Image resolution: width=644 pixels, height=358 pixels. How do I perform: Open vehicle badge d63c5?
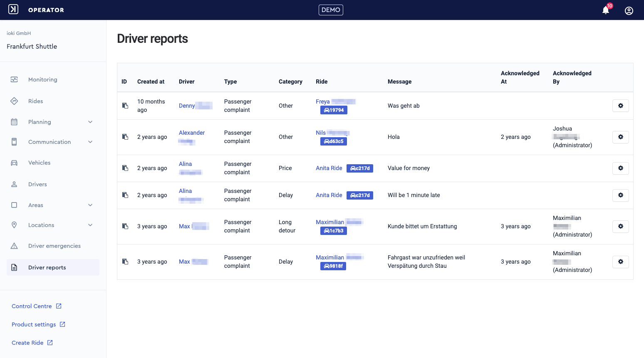point(334,141)
